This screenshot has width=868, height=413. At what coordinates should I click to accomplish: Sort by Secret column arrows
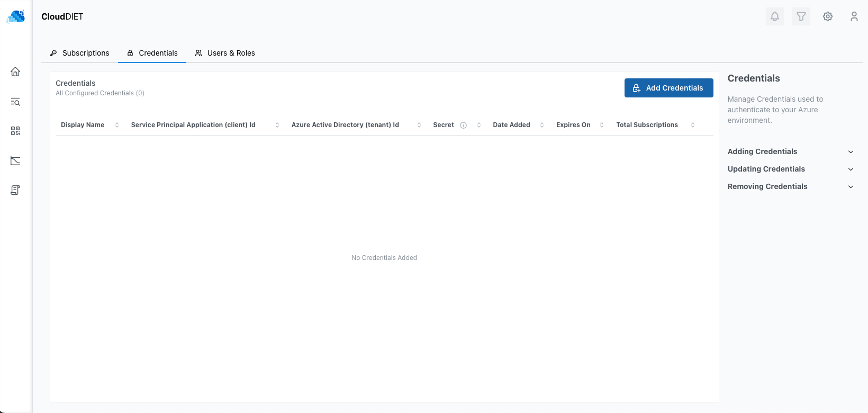pyautogui.click(x=479, y=125)
